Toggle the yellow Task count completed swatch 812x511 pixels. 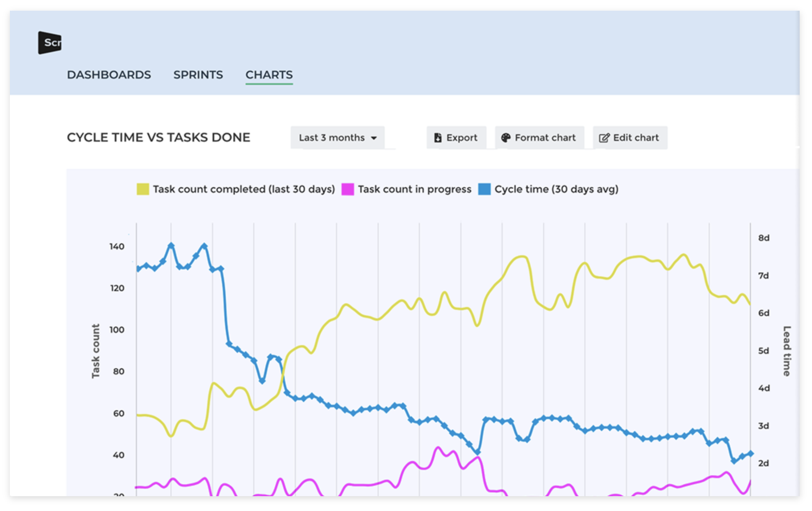[x=143, y=189]
